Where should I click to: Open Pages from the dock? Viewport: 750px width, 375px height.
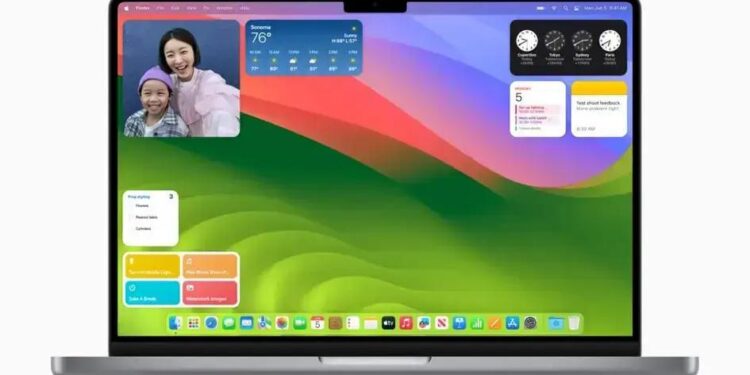coord(495,323)
